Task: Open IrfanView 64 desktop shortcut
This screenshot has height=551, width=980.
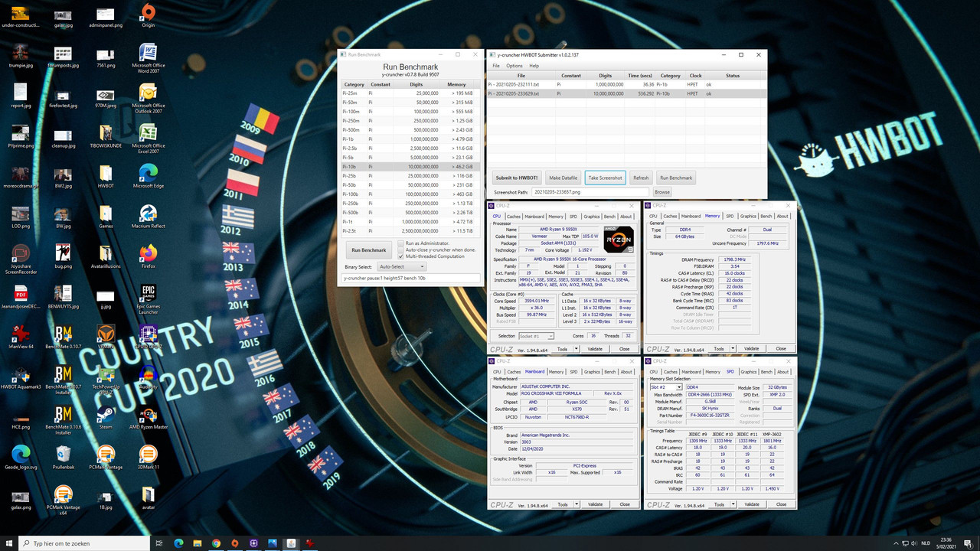Action: [21, 336]
